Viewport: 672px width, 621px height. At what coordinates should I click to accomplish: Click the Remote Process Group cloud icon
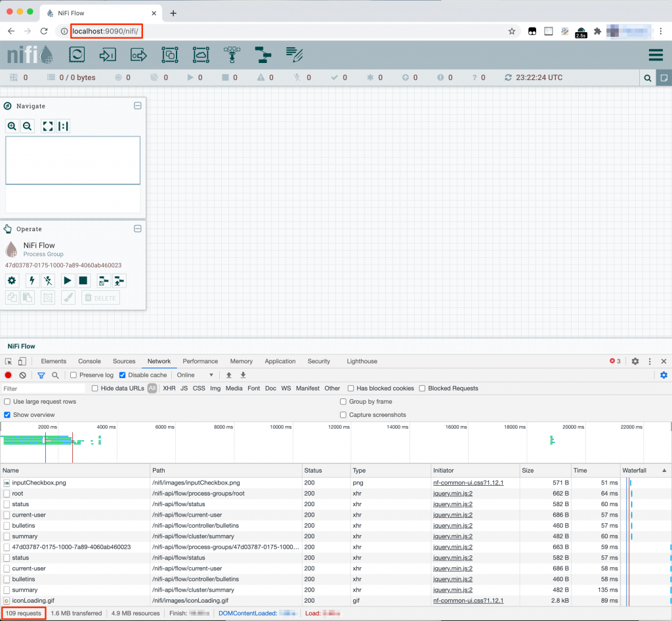pyautogui.click(x=201, y=55)
